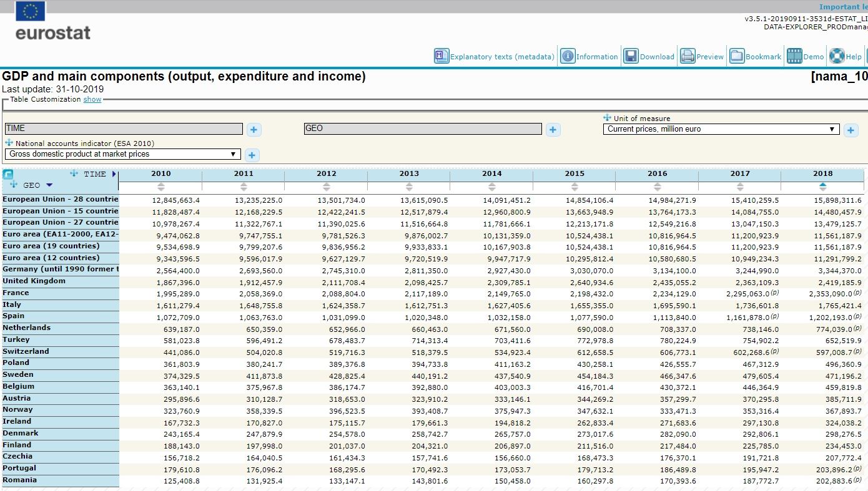Image resolution: width=868 pixels, height=491 pixels.
Task: Click the plus button beside TIME field
Action: click(x=254, y=130)
